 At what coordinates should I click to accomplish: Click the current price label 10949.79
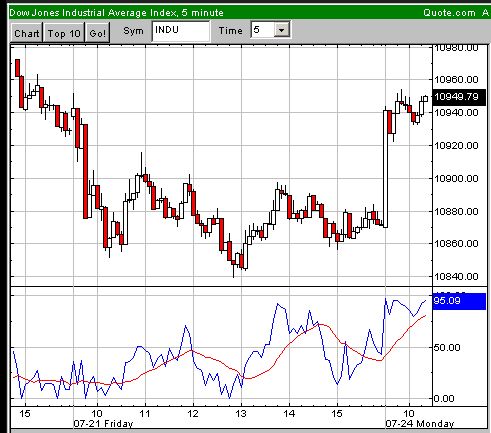pos(459,97)
